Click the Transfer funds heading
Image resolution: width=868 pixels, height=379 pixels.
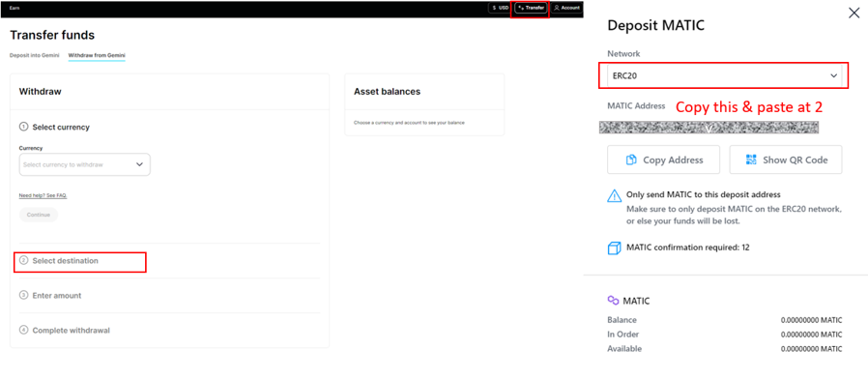tap(52, 35)
